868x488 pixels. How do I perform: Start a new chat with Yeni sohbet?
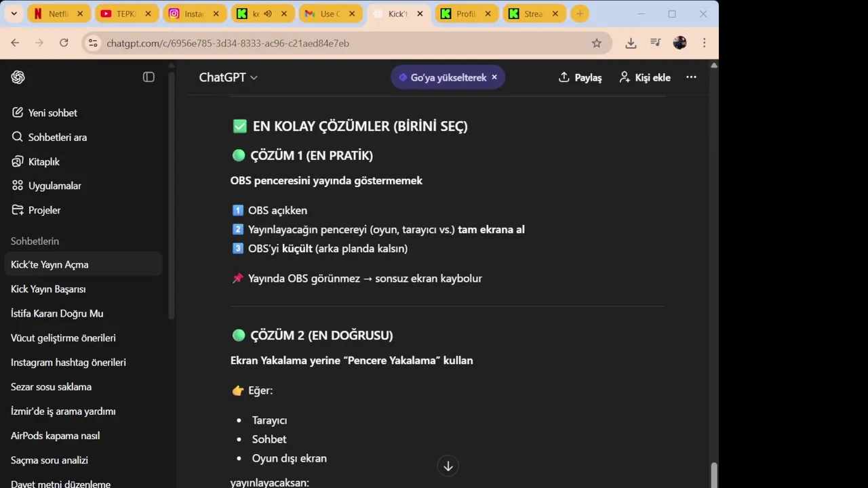pyautogui.click(x=45, y=113)
